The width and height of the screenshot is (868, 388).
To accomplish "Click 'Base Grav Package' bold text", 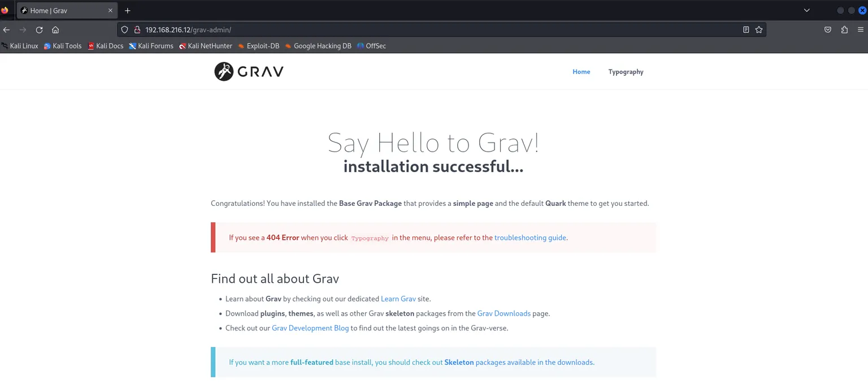I will tap(370, 203).
